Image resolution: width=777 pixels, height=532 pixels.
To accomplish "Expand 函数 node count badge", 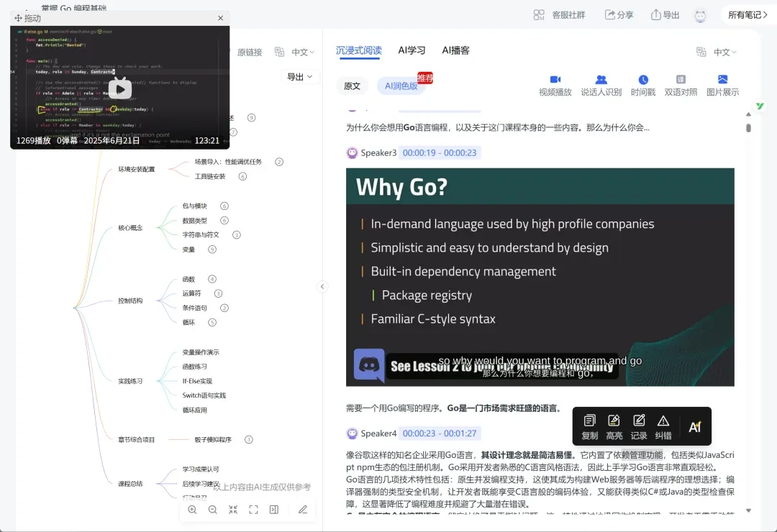I will click(x=212, y=279).
